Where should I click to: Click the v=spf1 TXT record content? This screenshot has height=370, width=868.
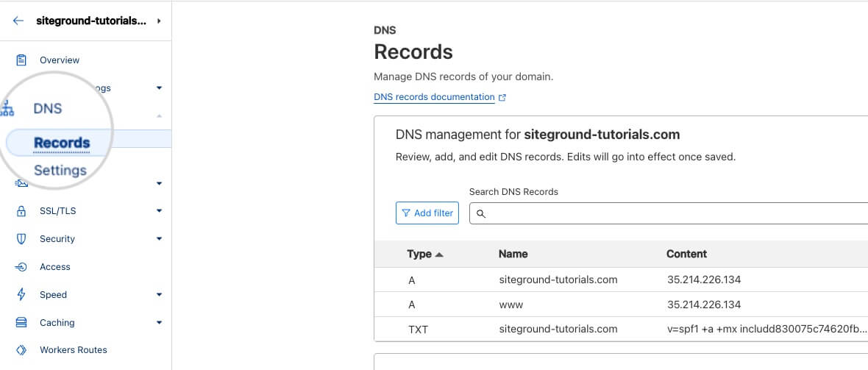point(766,329)
